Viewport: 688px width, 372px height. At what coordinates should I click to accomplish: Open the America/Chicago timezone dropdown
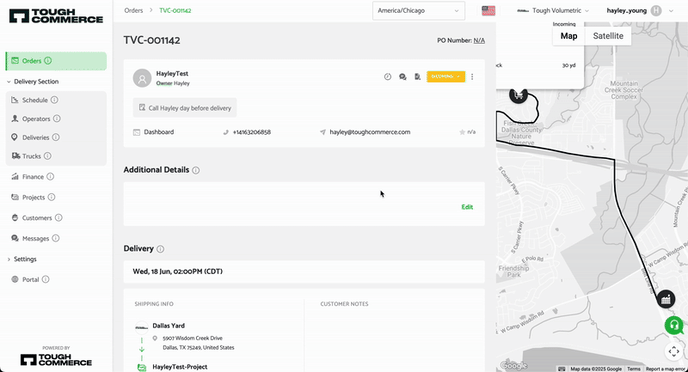(x=418, y=11)
